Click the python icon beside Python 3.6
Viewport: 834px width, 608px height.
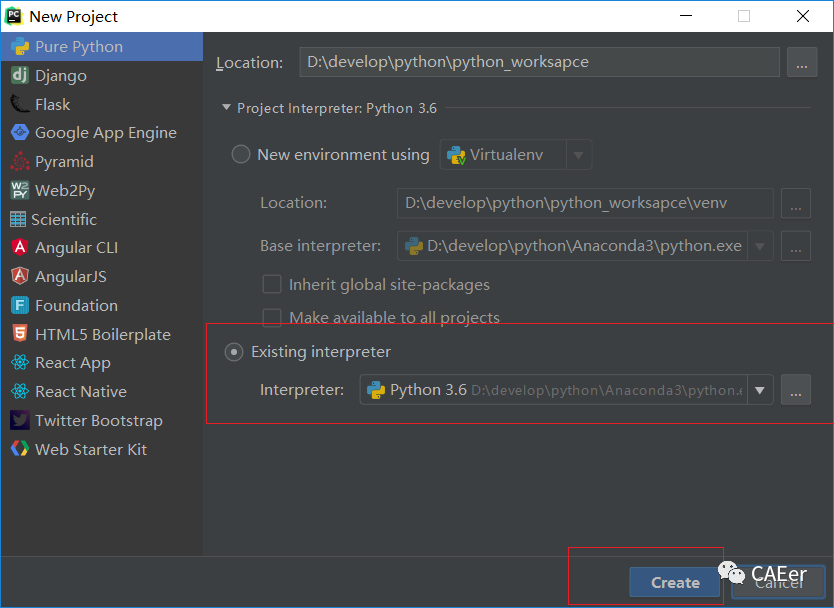click(x=376, y=390)
